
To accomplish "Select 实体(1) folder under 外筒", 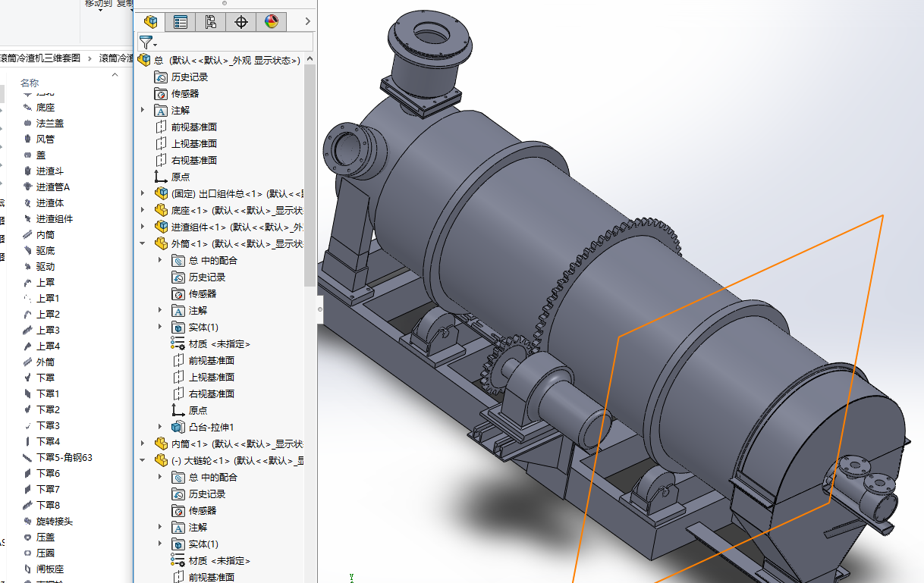I will coord(203,327).
